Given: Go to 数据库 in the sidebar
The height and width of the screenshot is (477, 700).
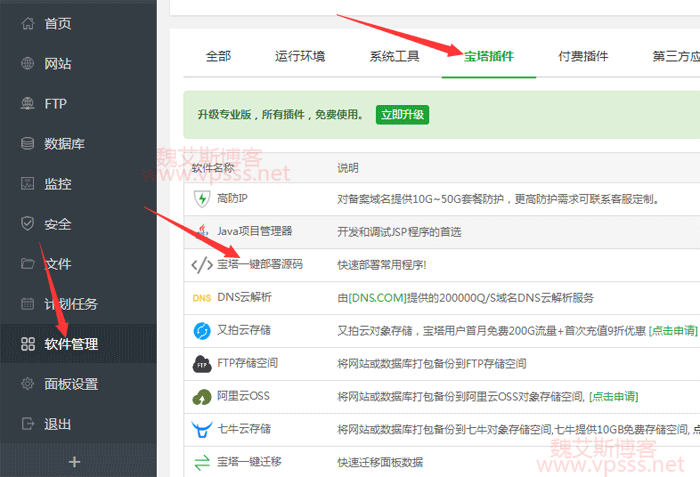Looking at the screenshot, I should 64,143.
